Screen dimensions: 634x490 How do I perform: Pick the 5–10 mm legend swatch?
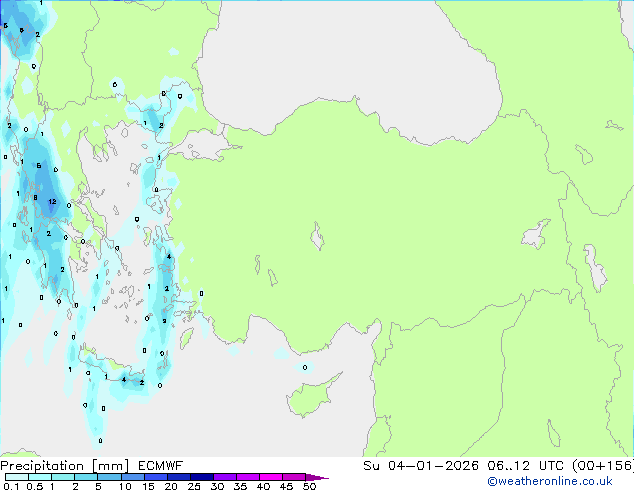[109, 477]
